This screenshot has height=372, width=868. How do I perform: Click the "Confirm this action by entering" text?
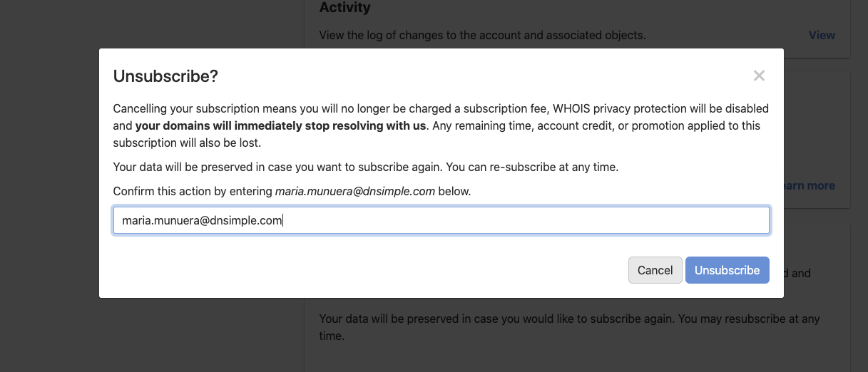(x=193, y=192)
